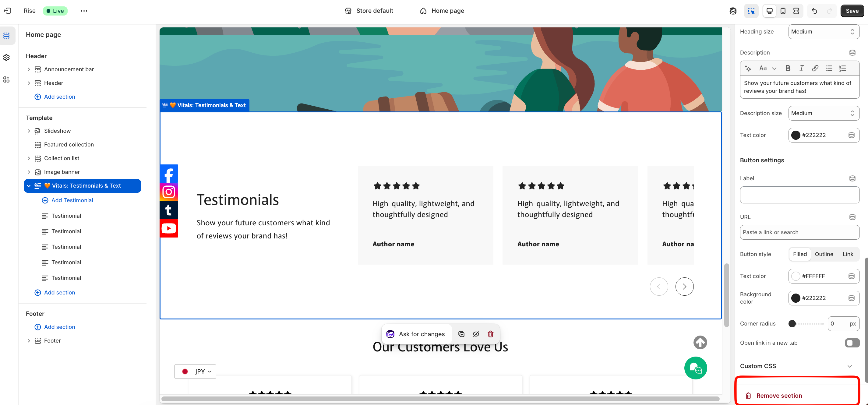The width and height of the screenshot is (868, 405).
Task: Open theme settings gear in left rail
Action: [6, 58]
